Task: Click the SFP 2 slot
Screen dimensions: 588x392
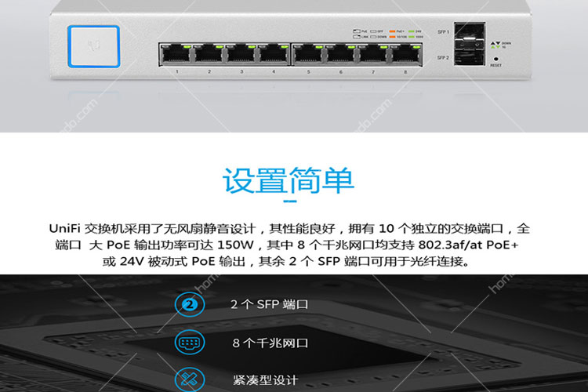Action: [470, 55]
